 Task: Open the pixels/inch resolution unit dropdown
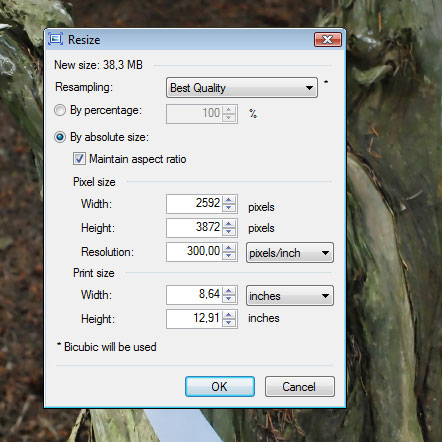(x=290, y=253)
